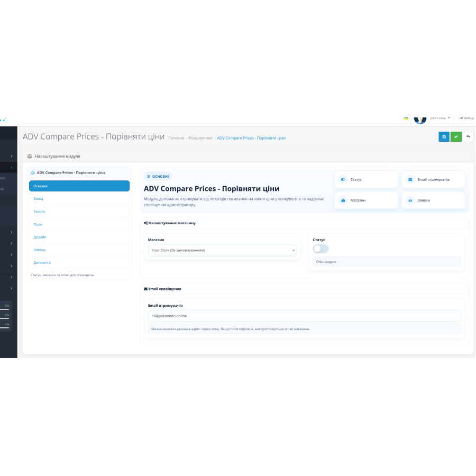Click the Статус toggle icon in summary card

(343, 179)
